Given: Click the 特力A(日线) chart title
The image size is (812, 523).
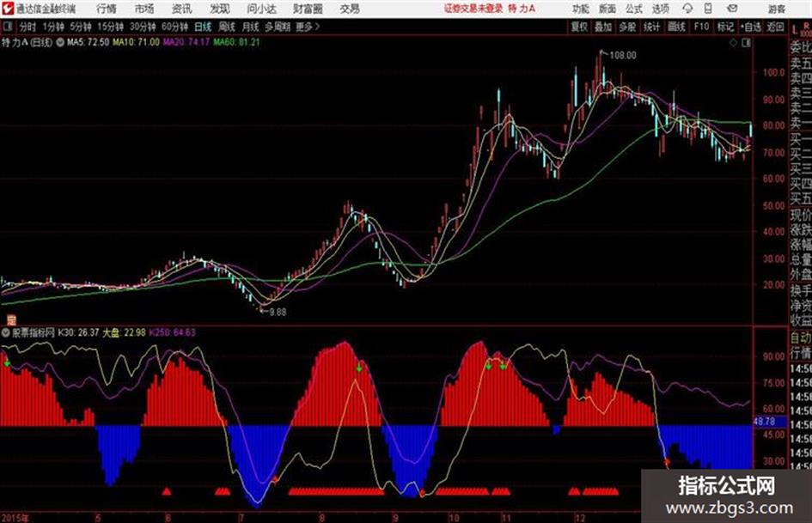Looking at the screenshot, I should (x=27, y=42).
